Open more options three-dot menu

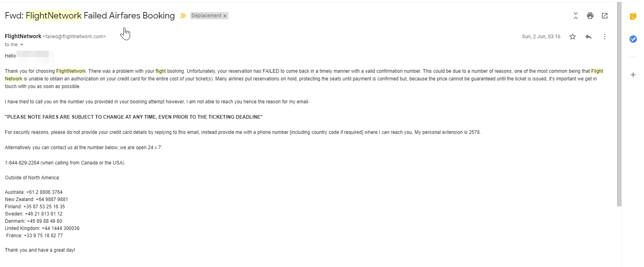click(605, 37)
